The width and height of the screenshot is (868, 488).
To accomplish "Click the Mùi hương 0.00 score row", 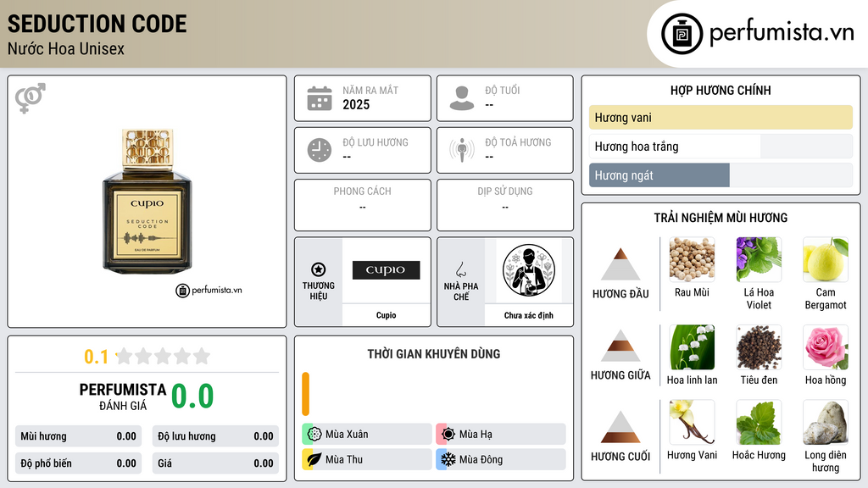I will [x=78, y=436].
